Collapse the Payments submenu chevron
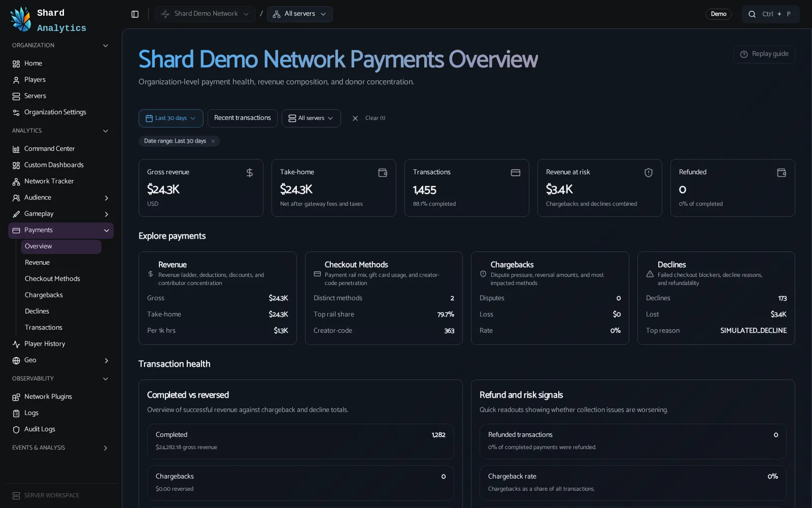 coord(107,231)
